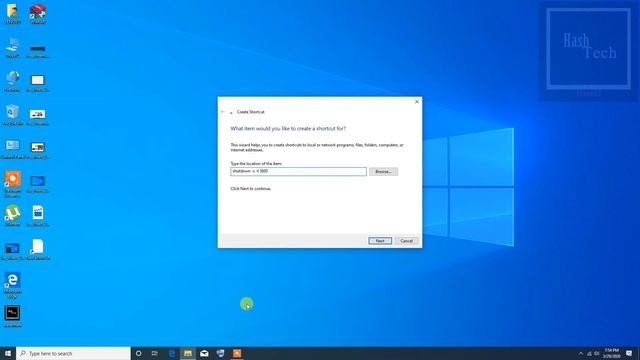This screenshot has height=360, width=640.
Task: Open the volume control in system tray
Action: pos(597,353)
